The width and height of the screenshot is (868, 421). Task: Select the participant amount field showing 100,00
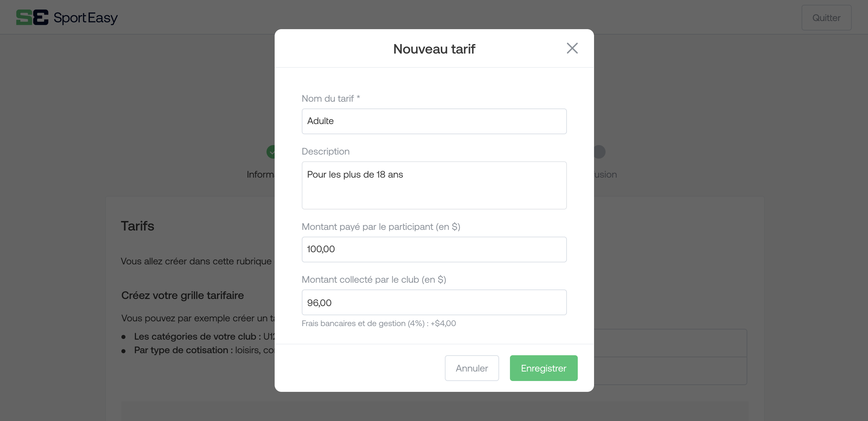[434, 249]
